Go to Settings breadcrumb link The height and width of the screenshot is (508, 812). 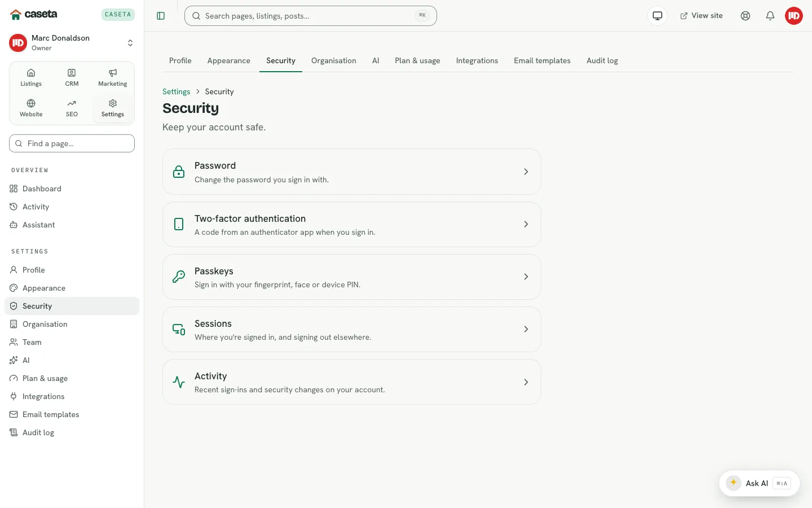tap(176, 91)
